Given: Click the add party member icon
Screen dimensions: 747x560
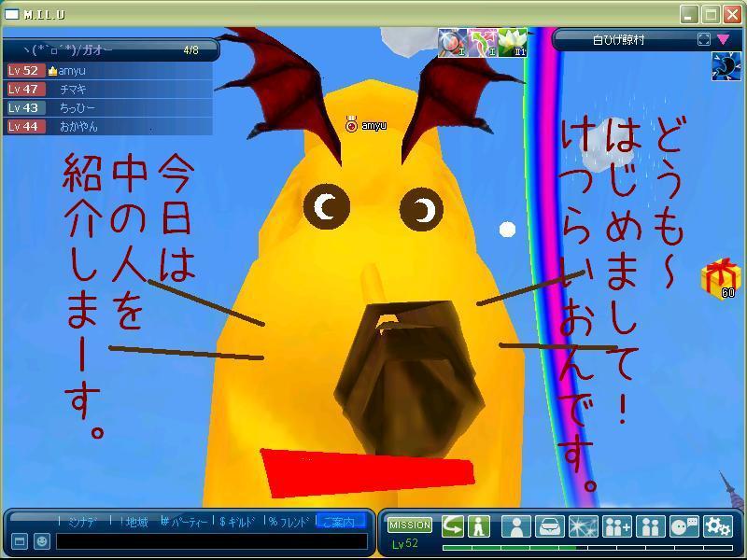Looking at the screenshot, I should (617, 526).
